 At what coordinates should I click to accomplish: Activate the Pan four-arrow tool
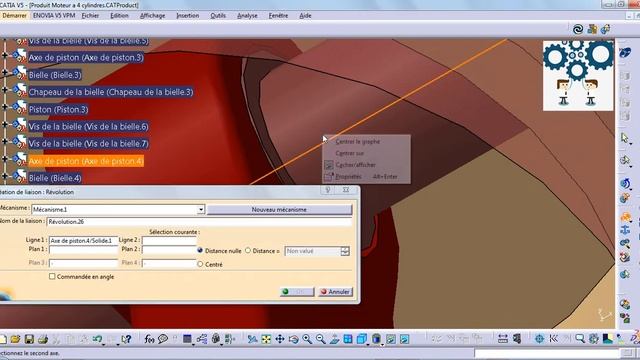tap(280, 339)
